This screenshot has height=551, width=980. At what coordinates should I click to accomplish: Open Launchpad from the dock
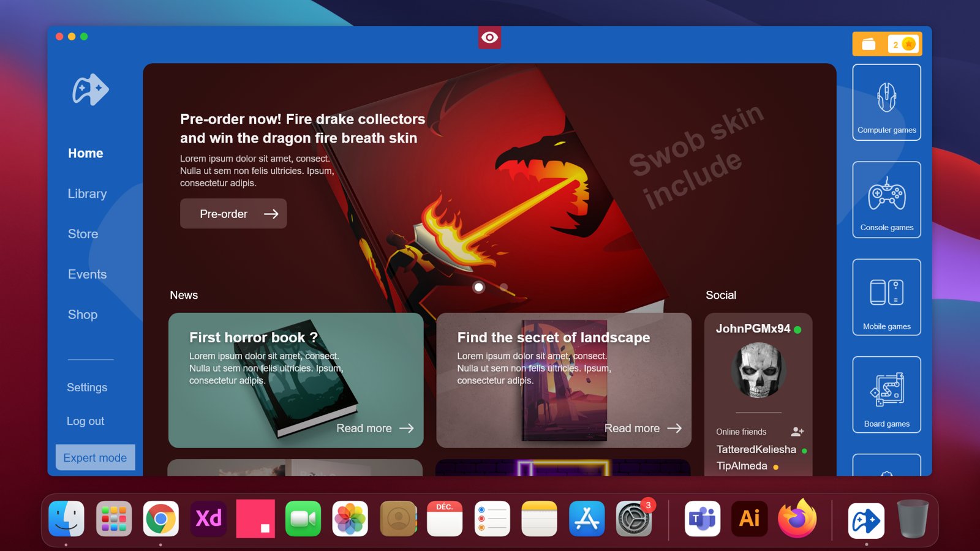[x=113, y=519]
